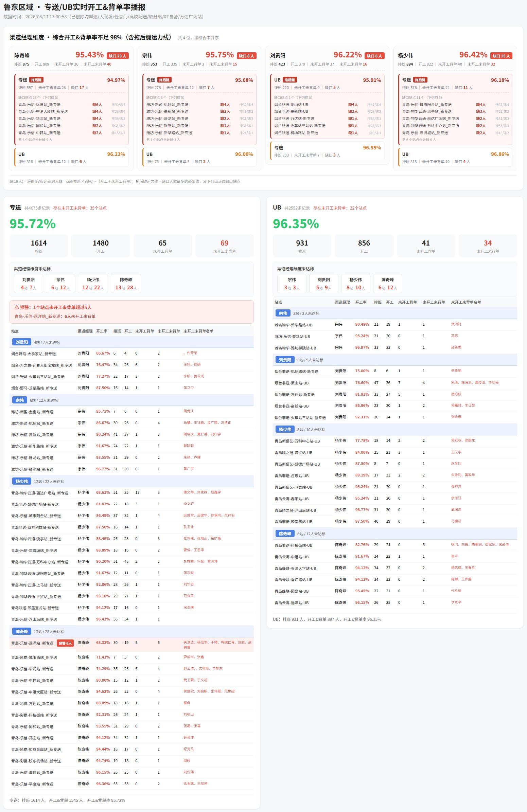This screenshot has width=527, height=812.
Task: Click the 数据时间 timestamp line under the title
Action: [x=104, y=17]
